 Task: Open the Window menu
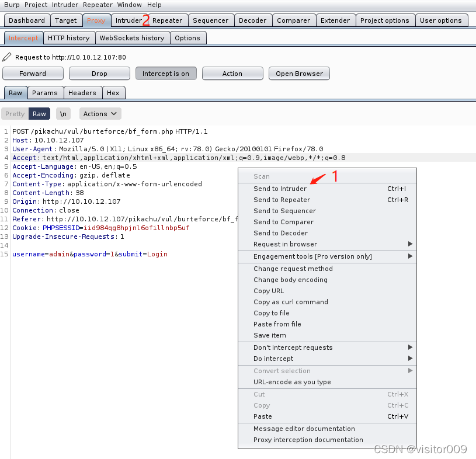[129, 5]
